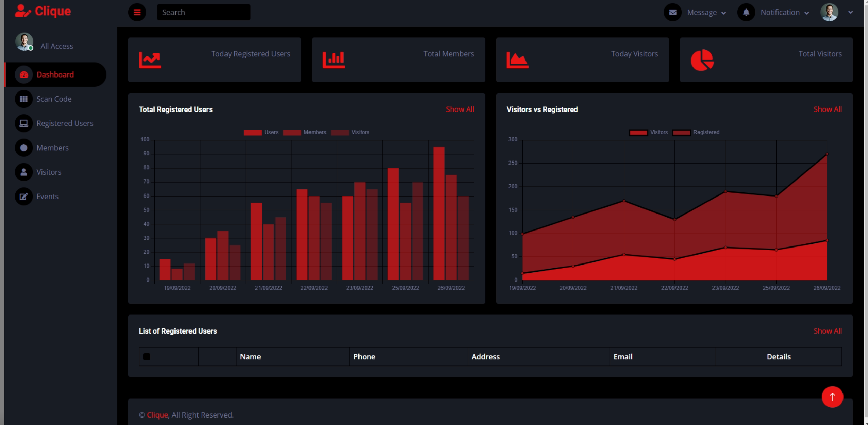Viewport: 868px width, 425px height.
Task: Click the Search input field
Action: 203,12
